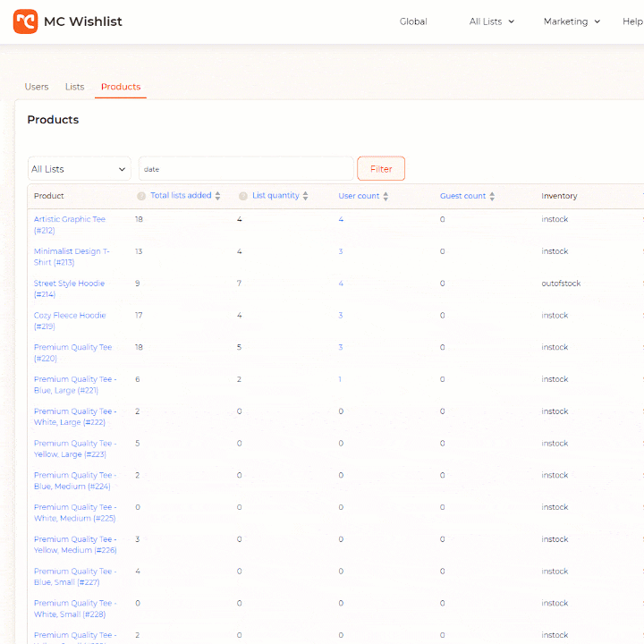Sort by List quantity arrows
The width and height of the screenshot is (644, 644).
[x=305, y=196]
